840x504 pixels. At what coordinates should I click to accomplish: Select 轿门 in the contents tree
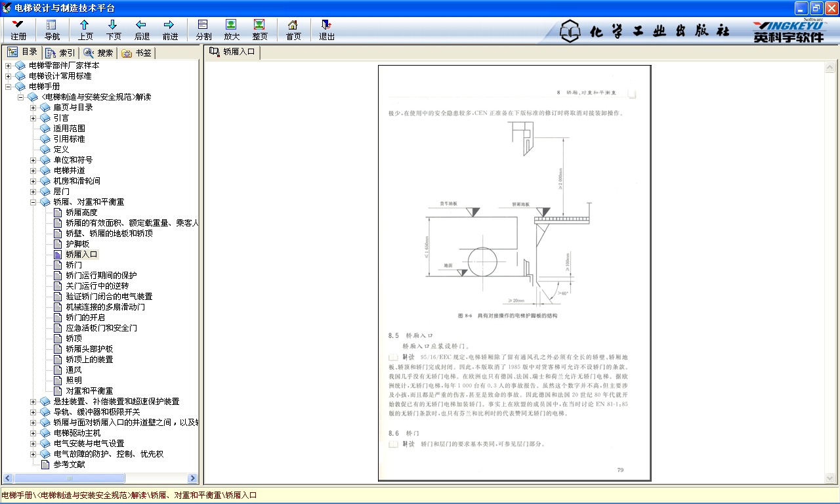[73, 265]
